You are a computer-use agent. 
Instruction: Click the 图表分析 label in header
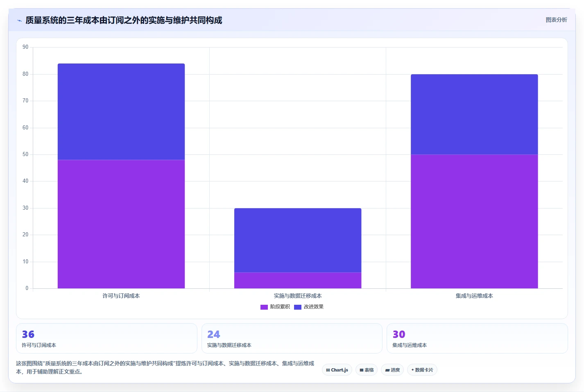[x=556, y=20]
